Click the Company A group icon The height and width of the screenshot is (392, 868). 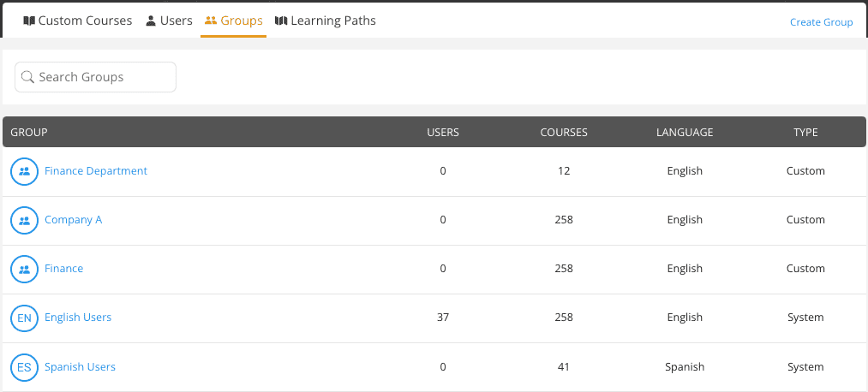pos(24,220)
